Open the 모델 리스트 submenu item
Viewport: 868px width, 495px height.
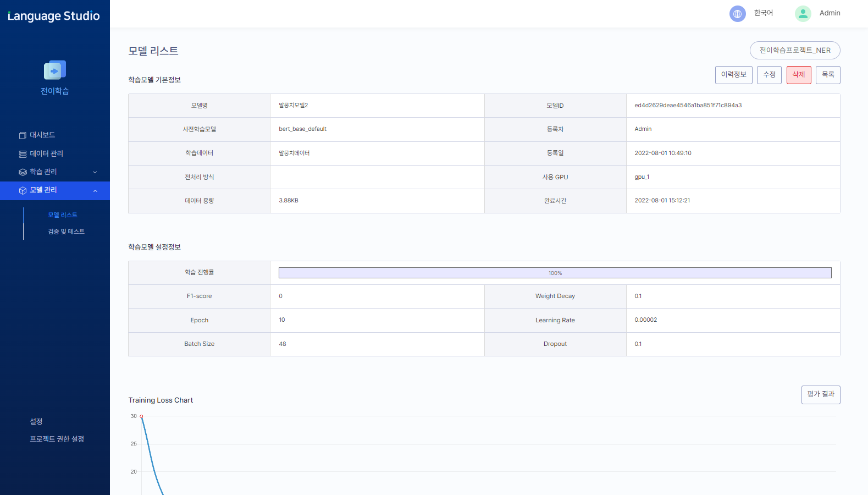click(63, 215)
